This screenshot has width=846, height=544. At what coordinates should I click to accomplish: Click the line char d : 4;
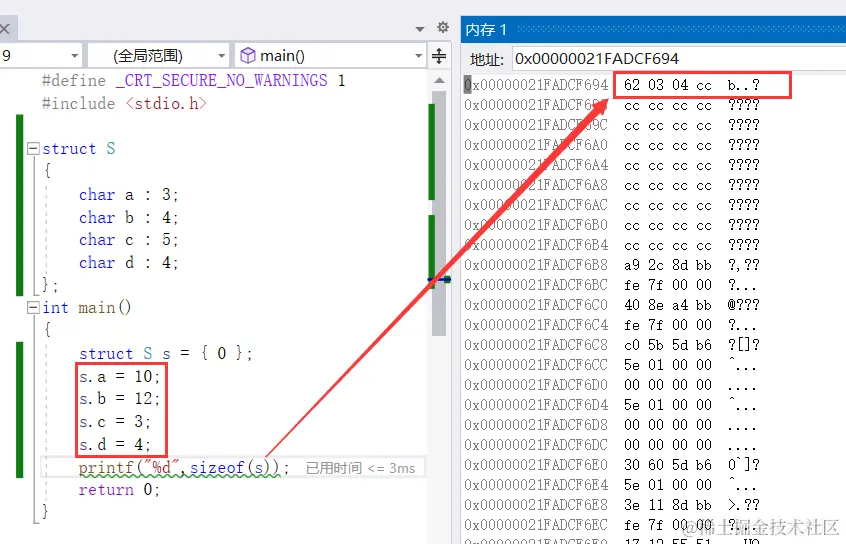pos(128,263)
